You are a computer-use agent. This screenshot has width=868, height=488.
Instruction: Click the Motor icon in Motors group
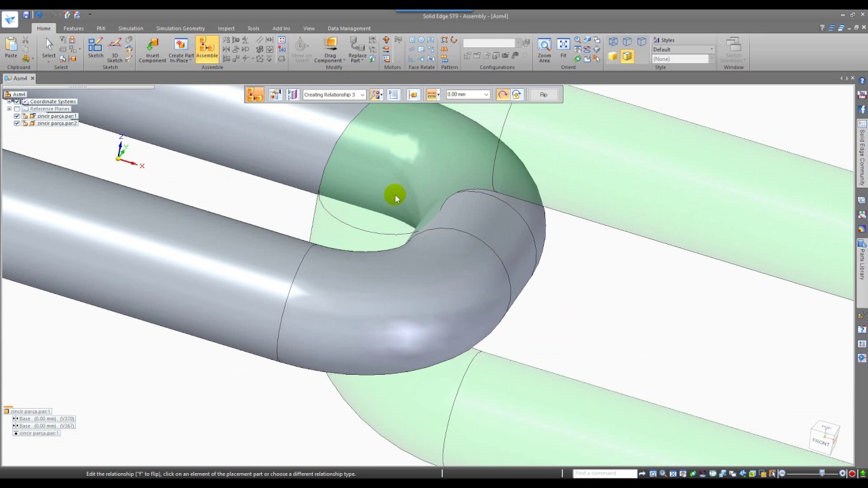[x=387, y=41]
